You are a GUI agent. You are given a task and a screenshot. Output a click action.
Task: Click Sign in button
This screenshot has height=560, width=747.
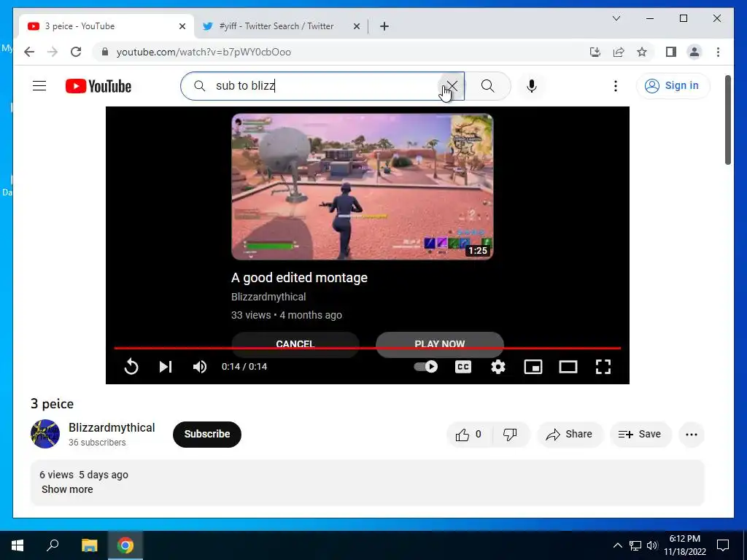pos(672,86)
